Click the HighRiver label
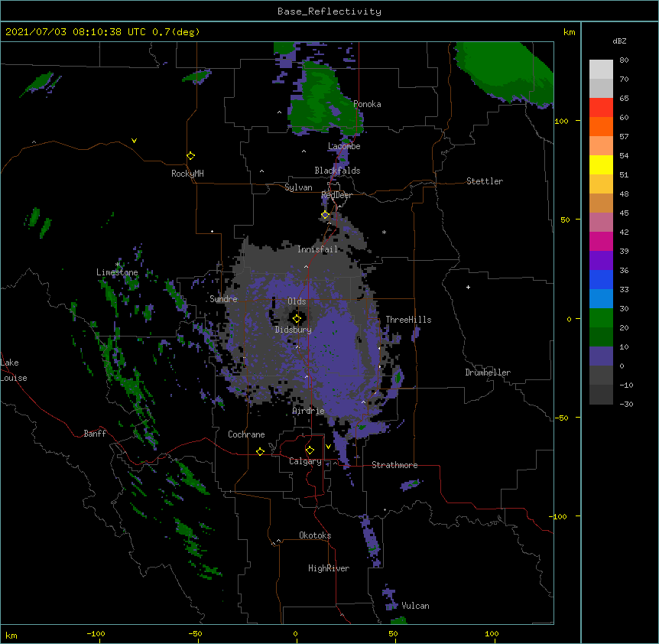The image size is (659, 644). 329,568
